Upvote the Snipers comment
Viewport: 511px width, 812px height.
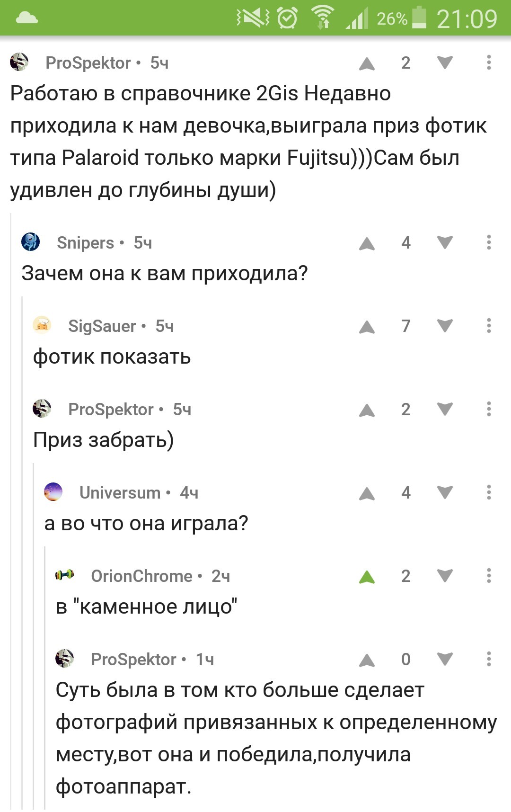tap(367, 244)
